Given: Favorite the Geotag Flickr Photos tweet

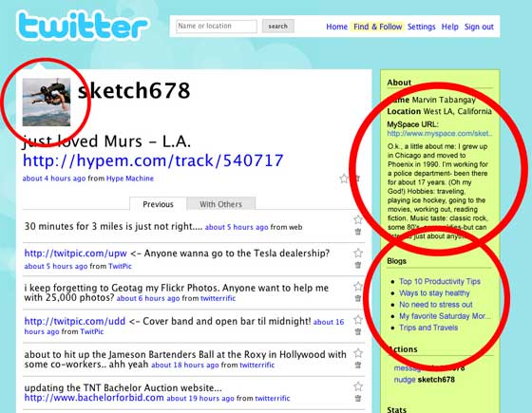Looking at the screenshot, I should [x=358, y=286].
